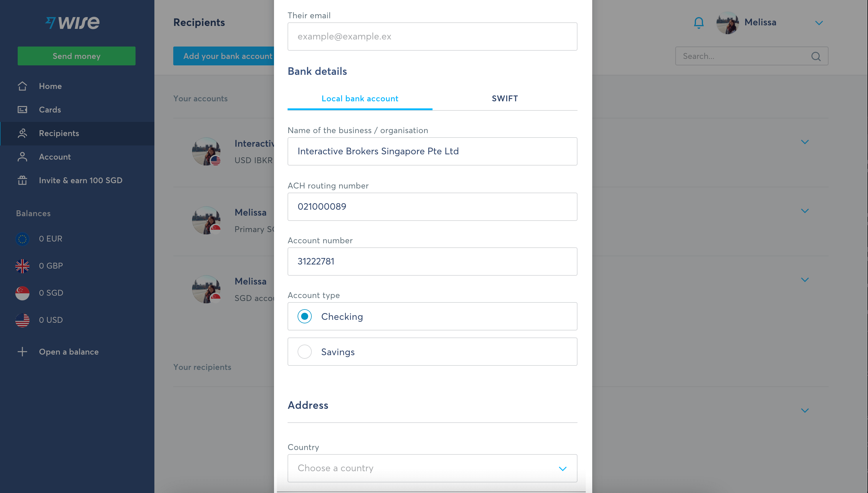The width and height of the screenshot is (868, 493).
Task: Click the Address heading
Action: 308,405
